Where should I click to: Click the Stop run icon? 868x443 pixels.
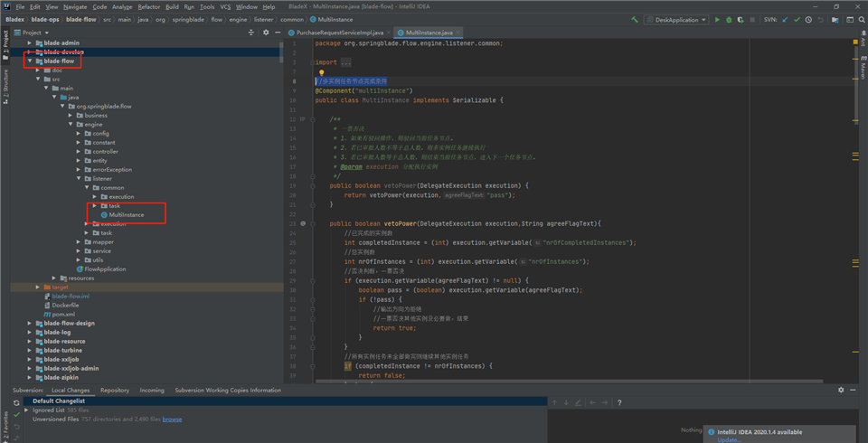(752, 19)
